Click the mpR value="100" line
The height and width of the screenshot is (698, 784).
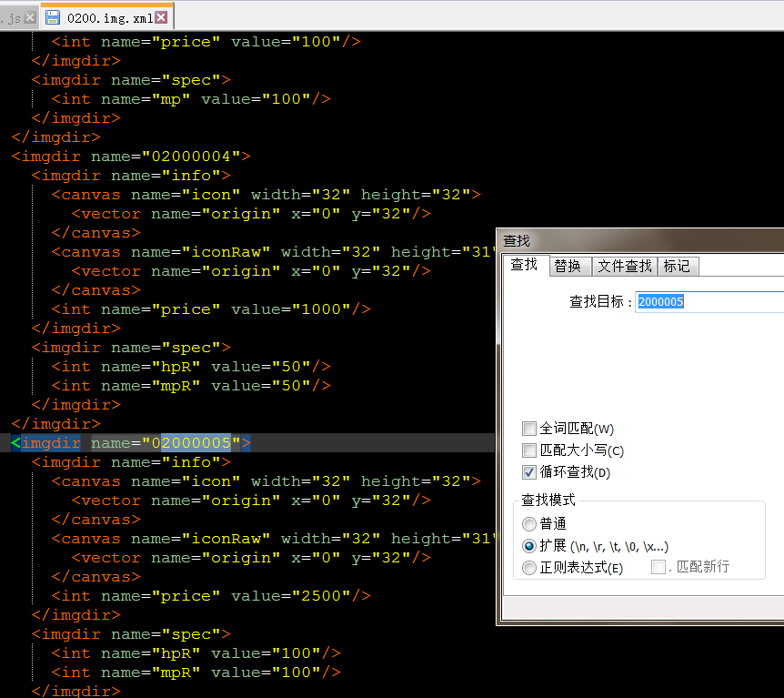click(x=196, y=673)
